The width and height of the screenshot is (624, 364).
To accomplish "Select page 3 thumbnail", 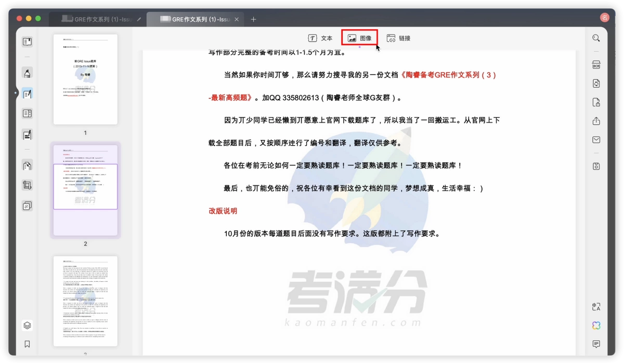I will point(85,301).
